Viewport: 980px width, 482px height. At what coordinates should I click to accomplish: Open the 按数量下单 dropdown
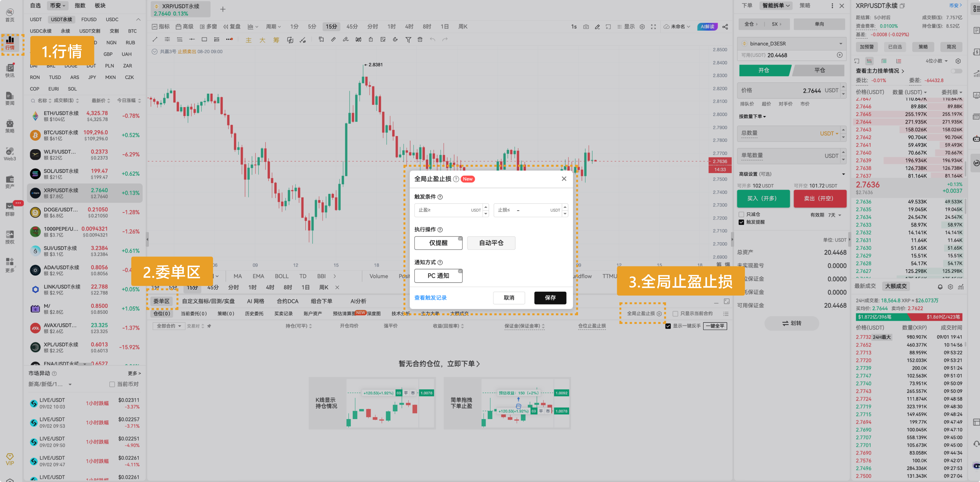pos(752,116)
